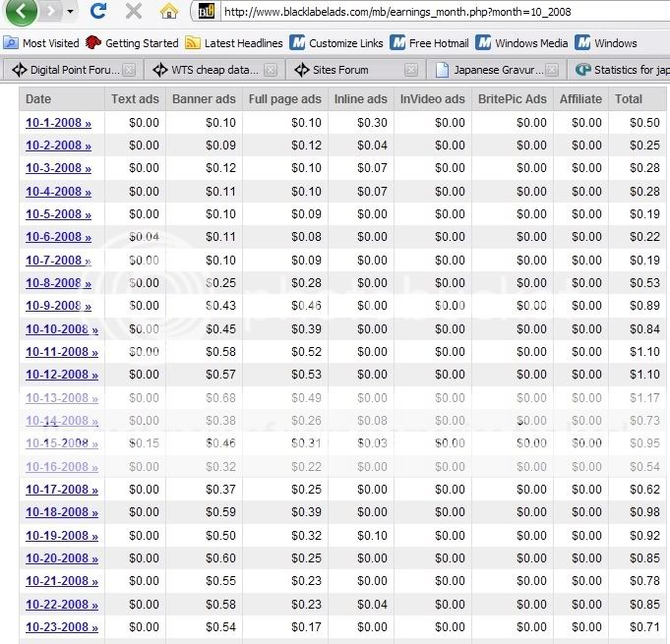670x644 pixels.
Task: Click the Forward navigation arrow
Action: (x=51, y=11)
